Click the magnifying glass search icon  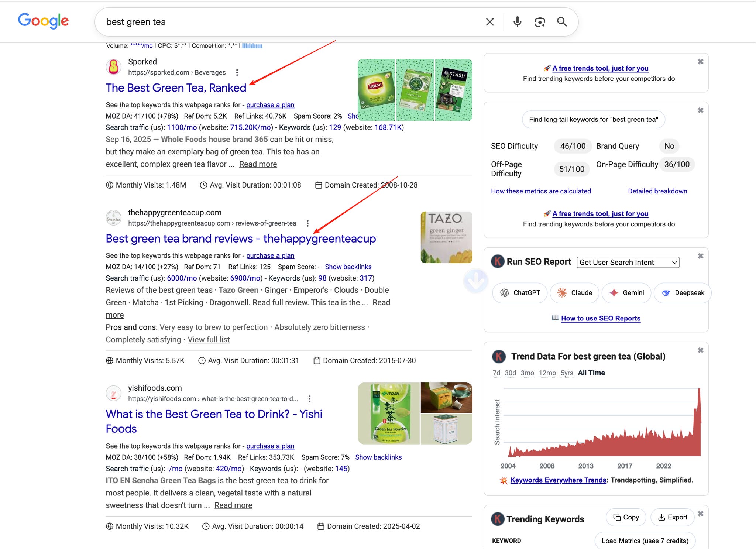click(562, 22)
